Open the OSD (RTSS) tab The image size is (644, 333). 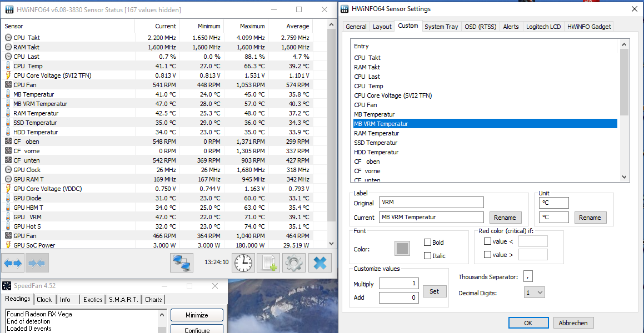(481, 27)
